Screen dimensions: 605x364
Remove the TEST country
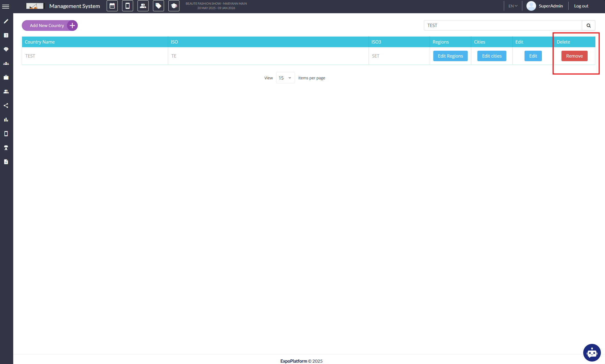[574, 56]
